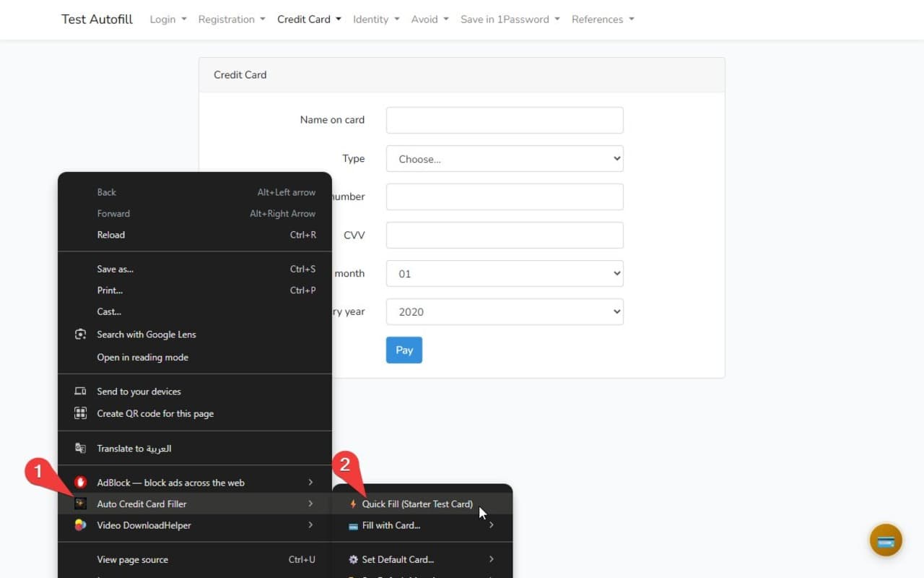Expand the Video DownloadHelper submenu arrow
The width and height of the screenshot is (924, 578).
(310, 525)
